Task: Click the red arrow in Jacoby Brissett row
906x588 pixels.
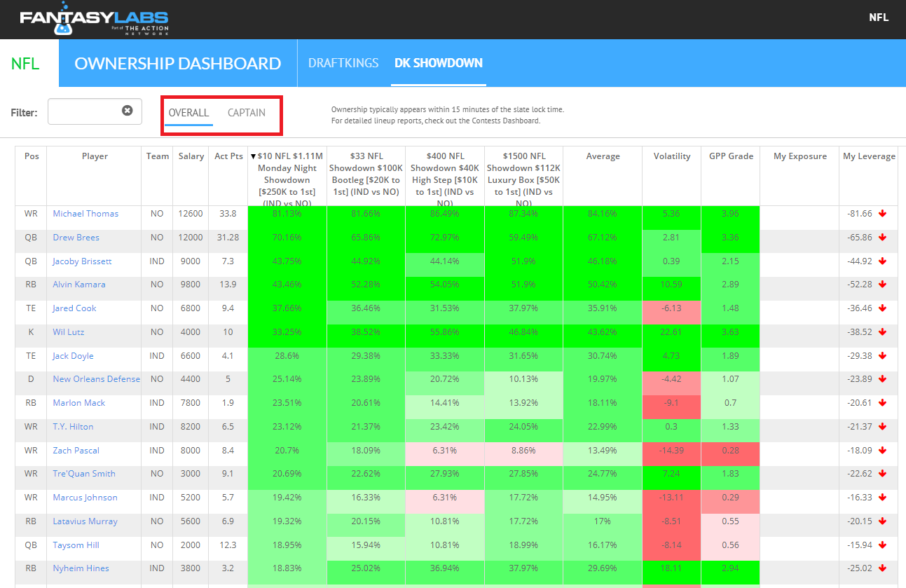Action: [882, 261]
